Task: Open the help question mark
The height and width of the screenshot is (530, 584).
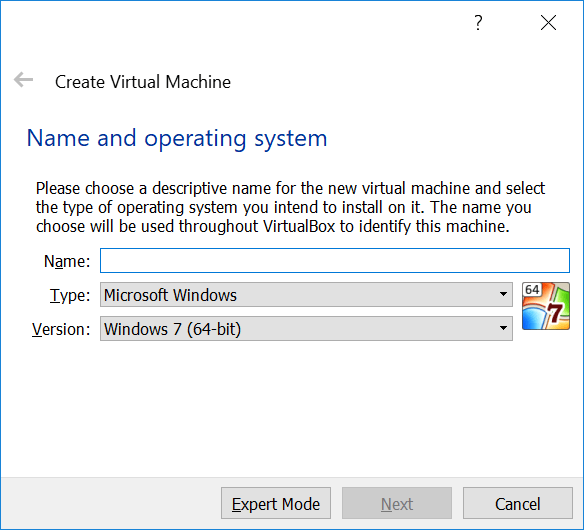Action: 478,23
